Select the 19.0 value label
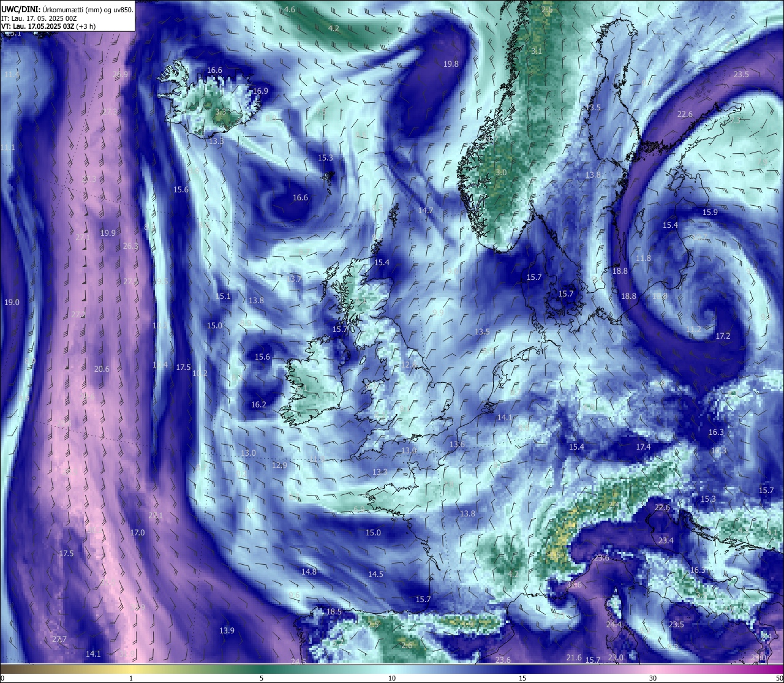The image size is (784, 683). [x=12, y=302]
